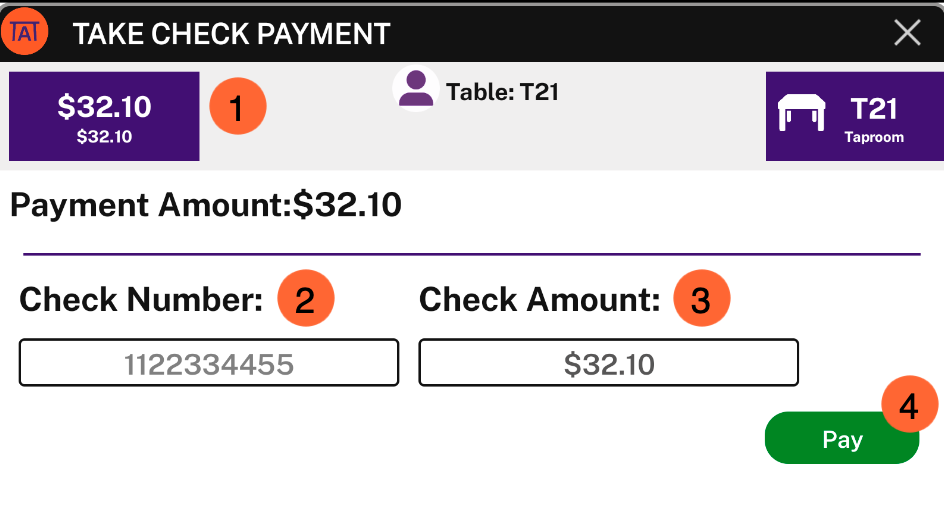Click the orange step 3 marker
Screen dimensions: 944x512
coord(701,298)
